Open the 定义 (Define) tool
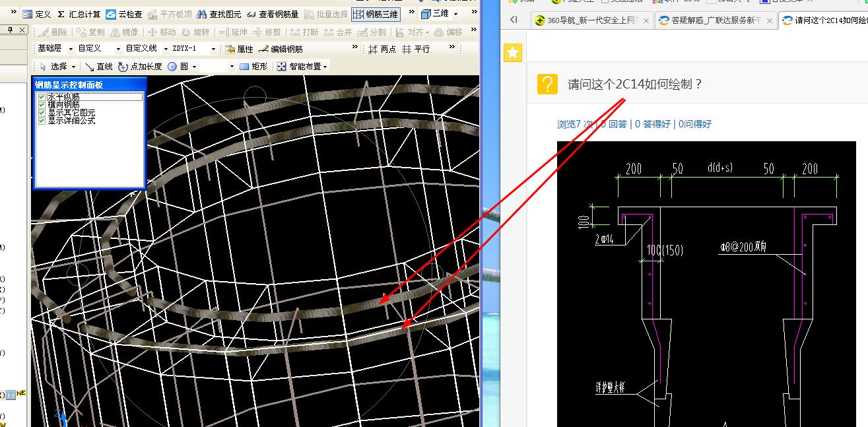This screenshot has width=868, height=427. point(36,15)
